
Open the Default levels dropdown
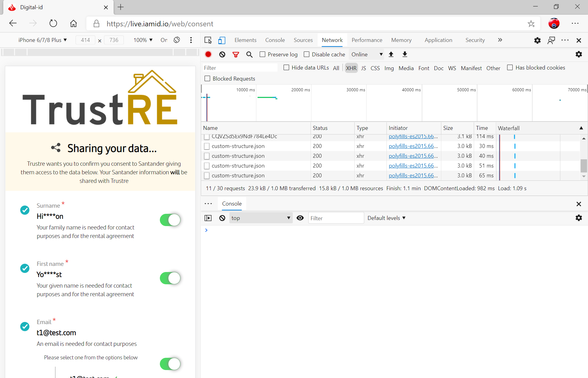coord(386,218)
